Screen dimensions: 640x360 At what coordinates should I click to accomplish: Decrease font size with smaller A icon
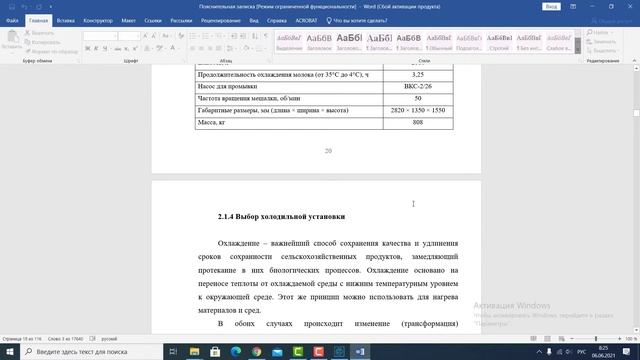(x=154, y=36)
